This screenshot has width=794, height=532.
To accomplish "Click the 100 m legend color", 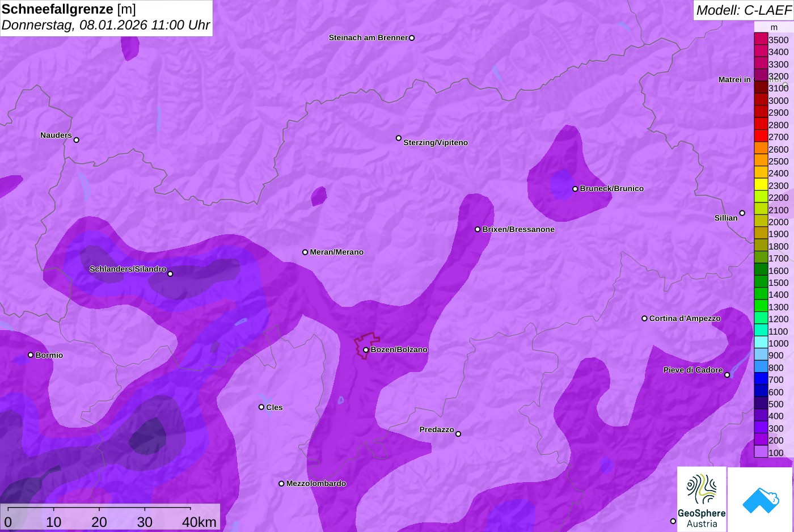I will (x=761, y=451).
